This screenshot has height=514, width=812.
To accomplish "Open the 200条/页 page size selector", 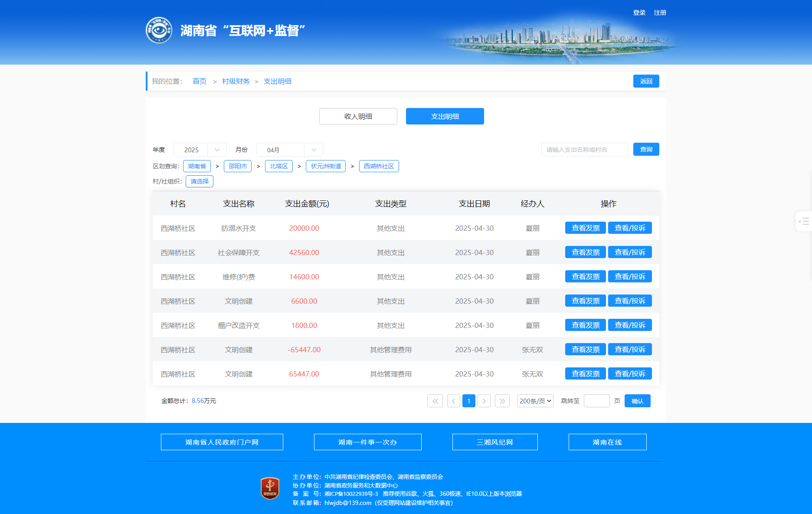I will click(535, 401).
